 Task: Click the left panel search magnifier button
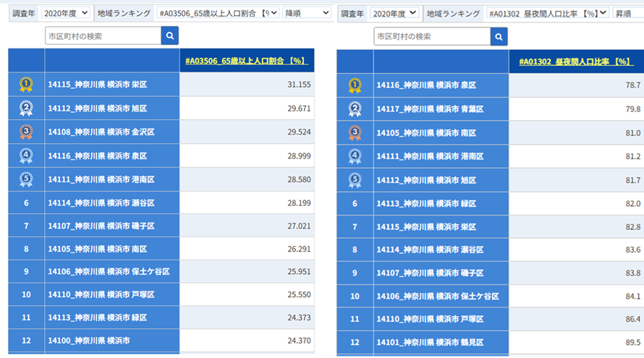[x=169, y=36]
